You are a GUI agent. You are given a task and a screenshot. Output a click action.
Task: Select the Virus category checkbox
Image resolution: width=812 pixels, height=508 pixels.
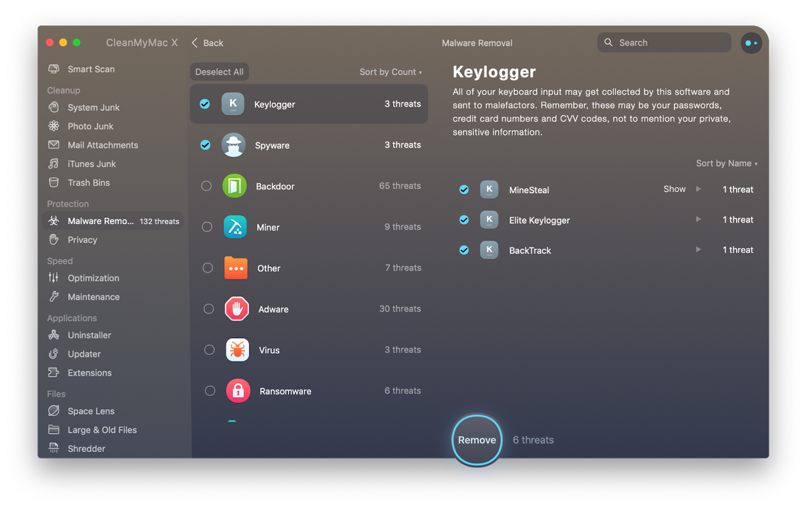click(209, 350)
